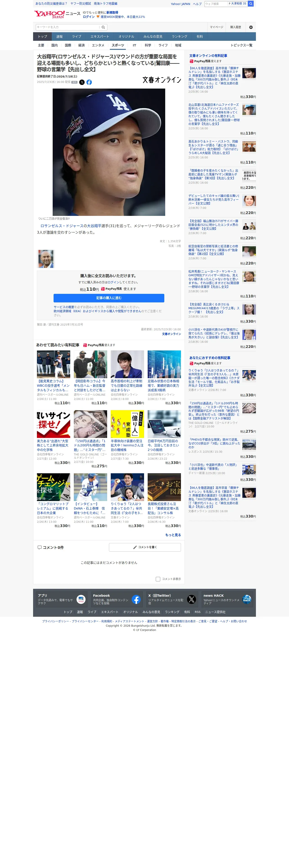Open the エキスパート tab
This screenshot has width=289, height=868.
coord(99,37)
